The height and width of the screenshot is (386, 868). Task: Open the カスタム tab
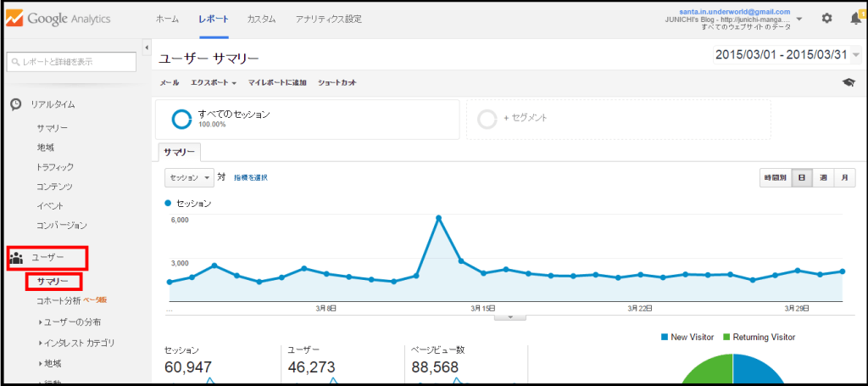pyautogui.click(x=262, y=19)
